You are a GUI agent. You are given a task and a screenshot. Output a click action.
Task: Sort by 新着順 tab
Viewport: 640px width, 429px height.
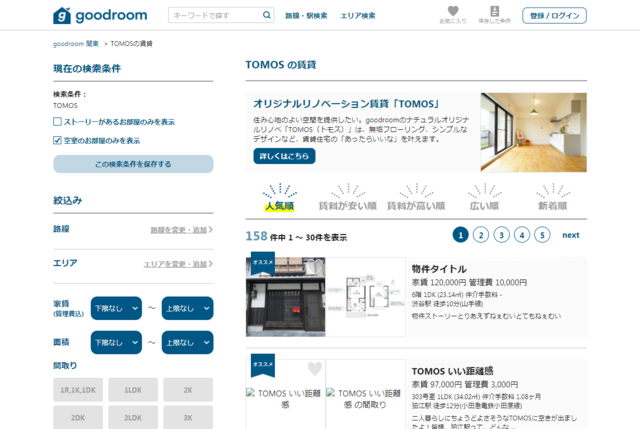(x=553, y=198)
